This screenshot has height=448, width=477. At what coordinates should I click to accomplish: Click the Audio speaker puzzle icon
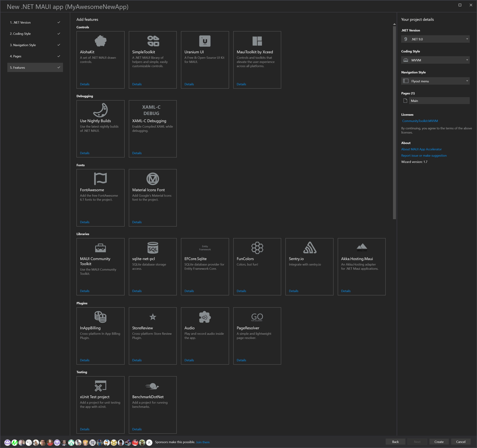pyautogui.click(x=205, y=317)
